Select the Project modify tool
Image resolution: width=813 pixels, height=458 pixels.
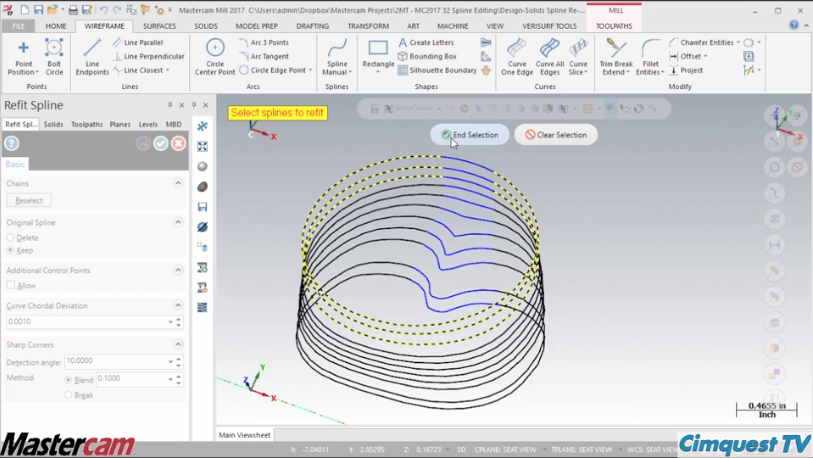[686, 70]
